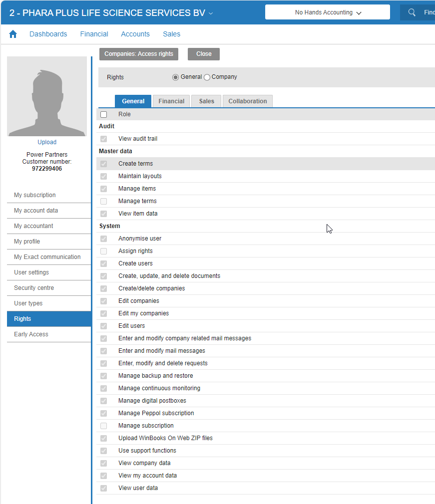Screen dimensions: 435x504
Task: Open the Accounts menu
Action: click(x=135, y=34)
